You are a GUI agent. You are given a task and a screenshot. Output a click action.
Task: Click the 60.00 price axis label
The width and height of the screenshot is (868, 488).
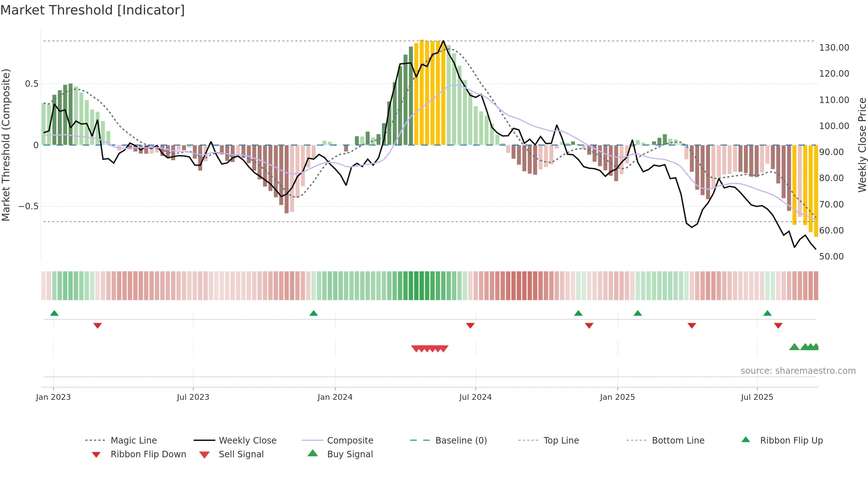(831, 231)
